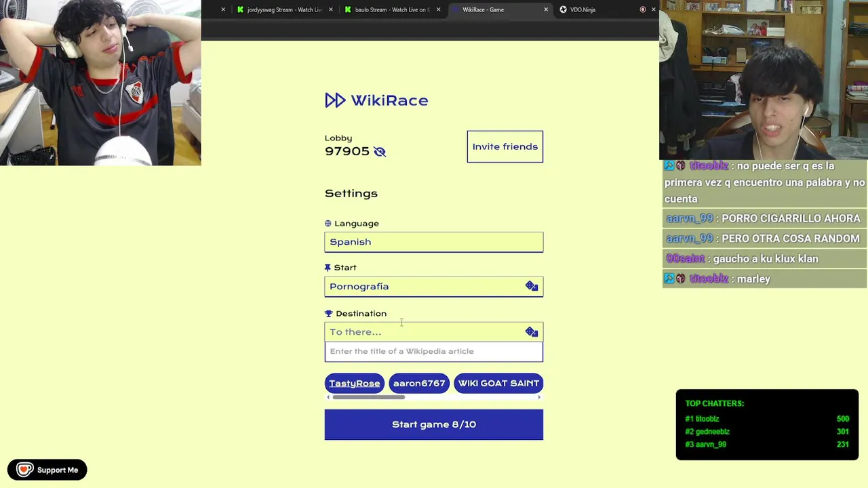Close the VDO.Ninja tab

654,9
